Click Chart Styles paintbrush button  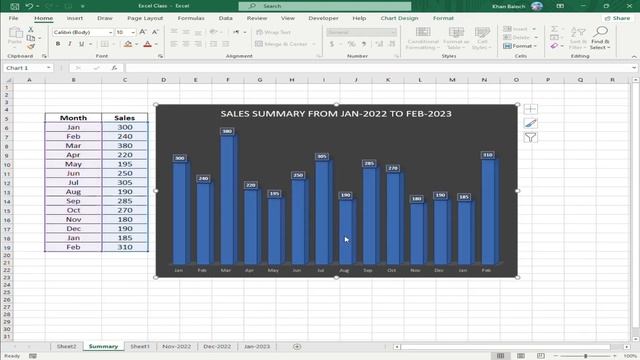pyautogui.click(x=530, y=123)
